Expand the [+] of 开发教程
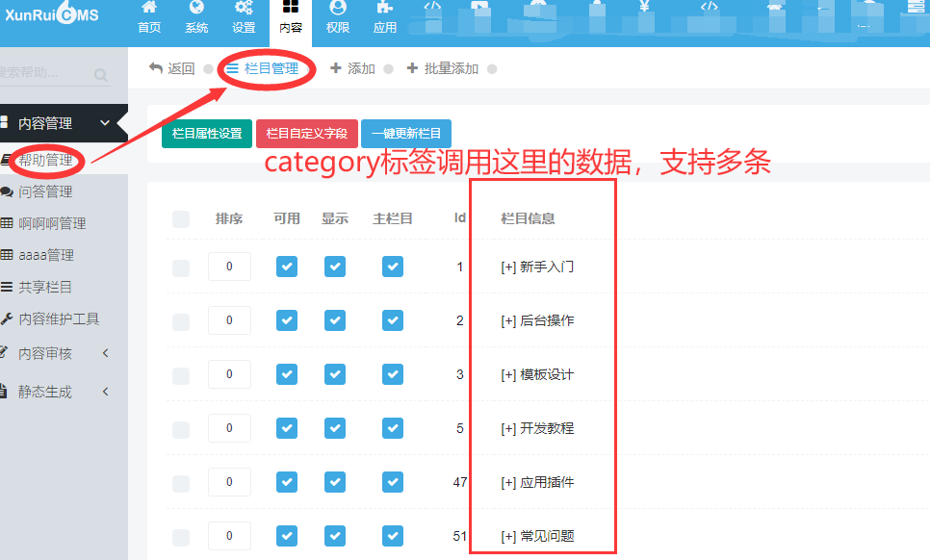The height and width of the screenshot is (560, 930). tap(508, 429)
